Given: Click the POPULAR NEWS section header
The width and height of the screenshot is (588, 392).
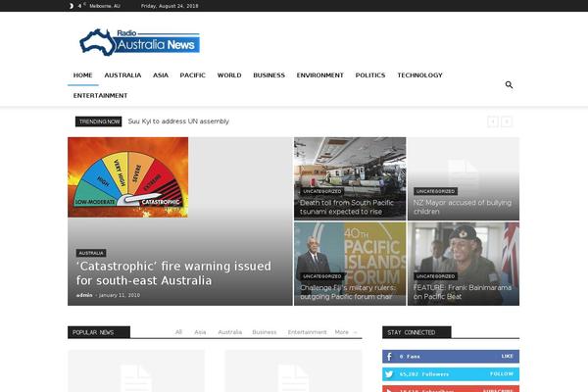Looking at the screenshot, I should [x=99, y=332].
